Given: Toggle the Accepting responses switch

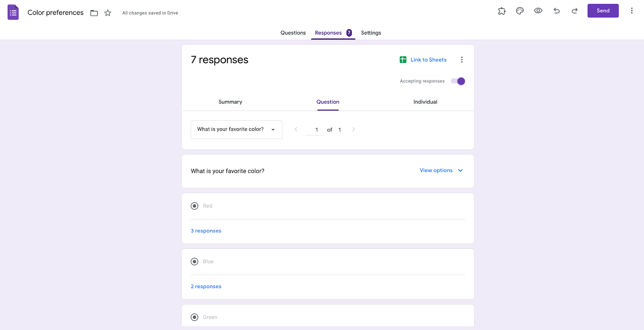Looking at the screenshot, I should [x=458, y=81].
